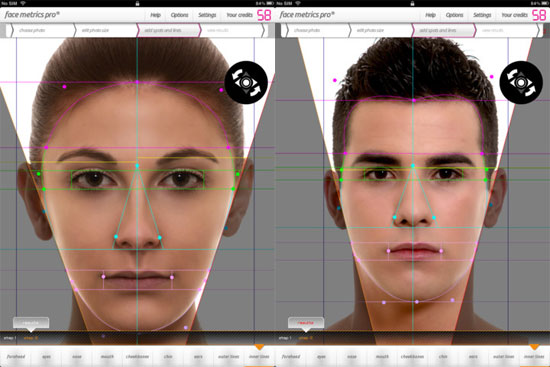Select the 'outer lines' category on the woman's screen
Screen dimensions: 550x367
pos(229,356)
